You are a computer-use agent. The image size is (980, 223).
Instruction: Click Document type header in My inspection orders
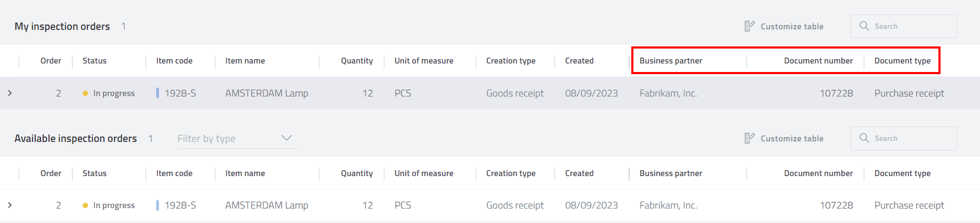point(902,61)
